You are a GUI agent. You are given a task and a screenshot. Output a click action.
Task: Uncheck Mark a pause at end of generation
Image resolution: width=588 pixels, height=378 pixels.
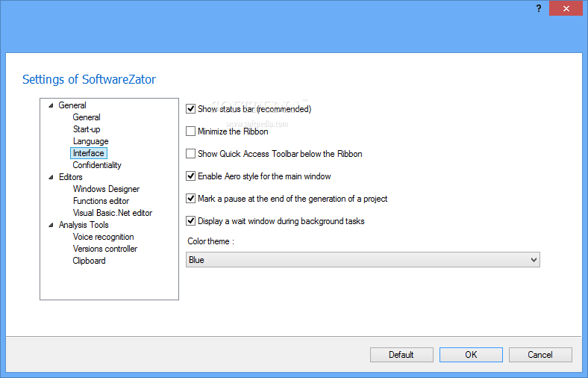coord(191,199)
